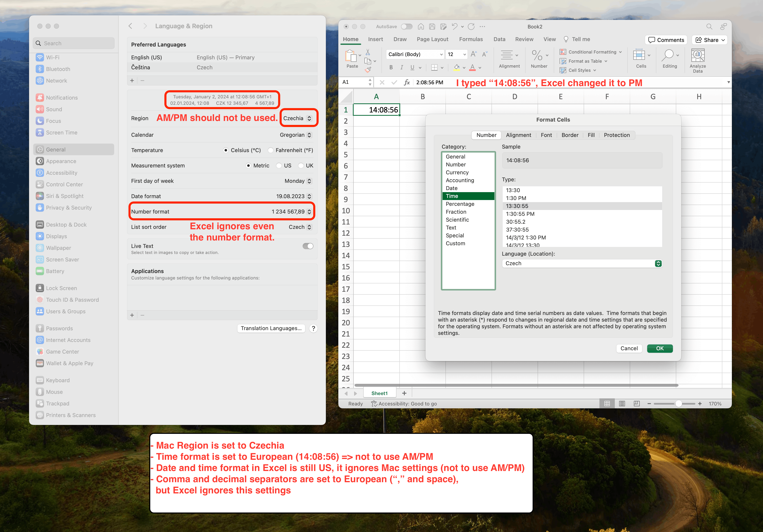
Task: Switch to Page Layout view icon
Action: click(622, 403)
